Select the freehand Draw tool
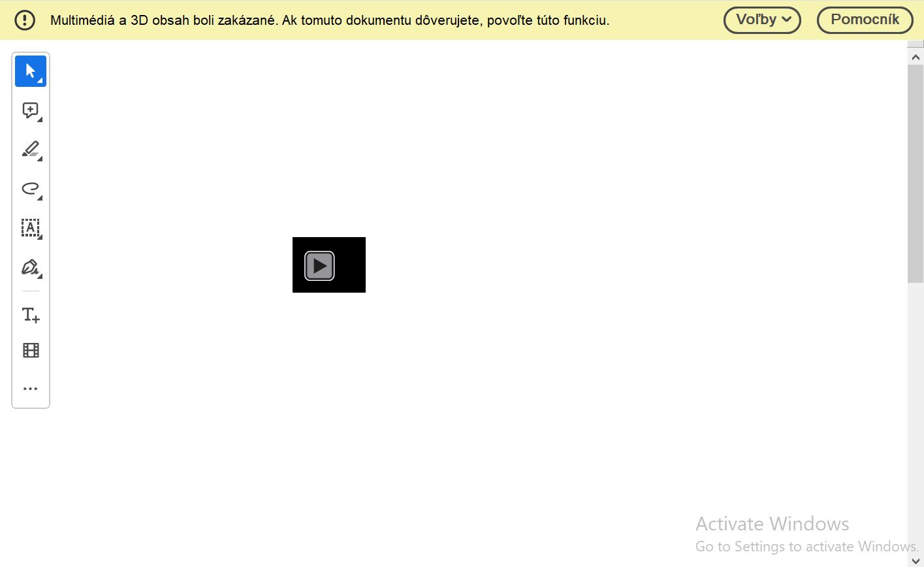 pos(31,189)
